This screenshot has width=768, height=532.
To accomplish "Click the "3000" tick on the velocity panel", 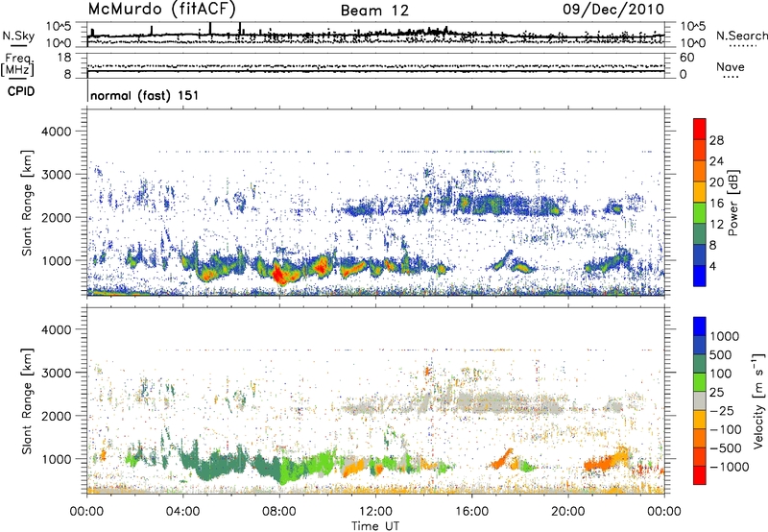I will pyautogui.click(x=58, y=373).
